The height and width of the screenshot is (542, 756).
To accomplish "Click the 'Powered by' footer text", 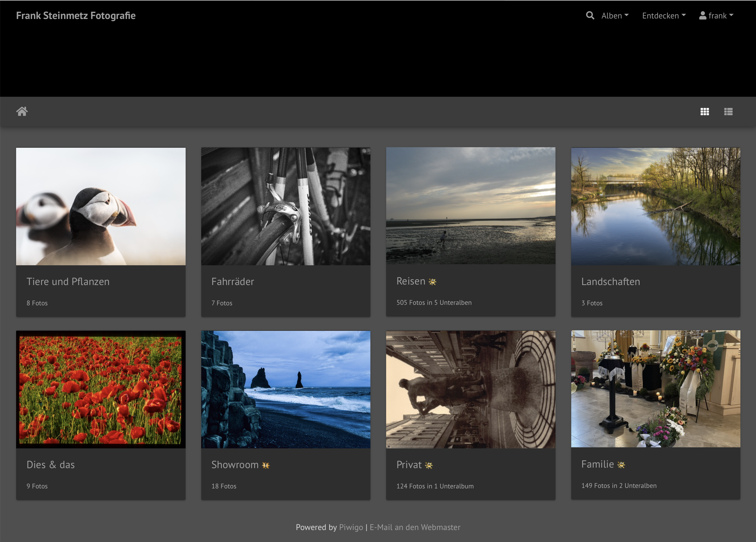I will [316, 527].
